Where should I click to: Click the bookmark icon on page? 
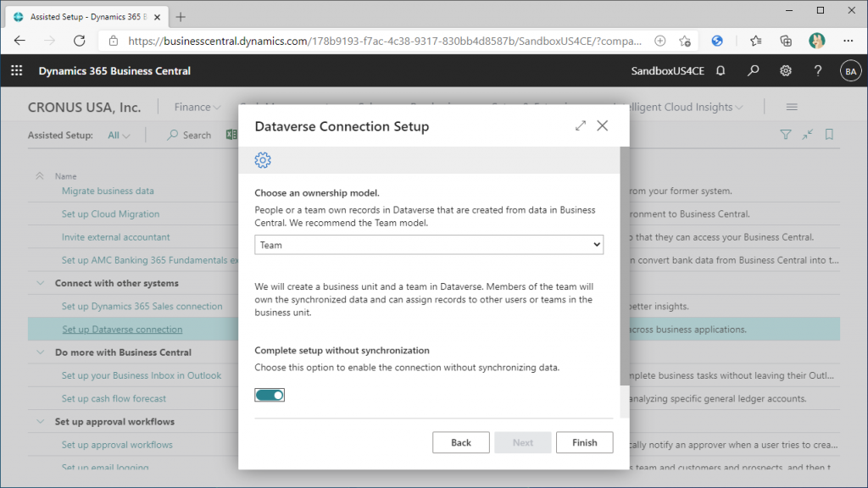pos(829,135)
